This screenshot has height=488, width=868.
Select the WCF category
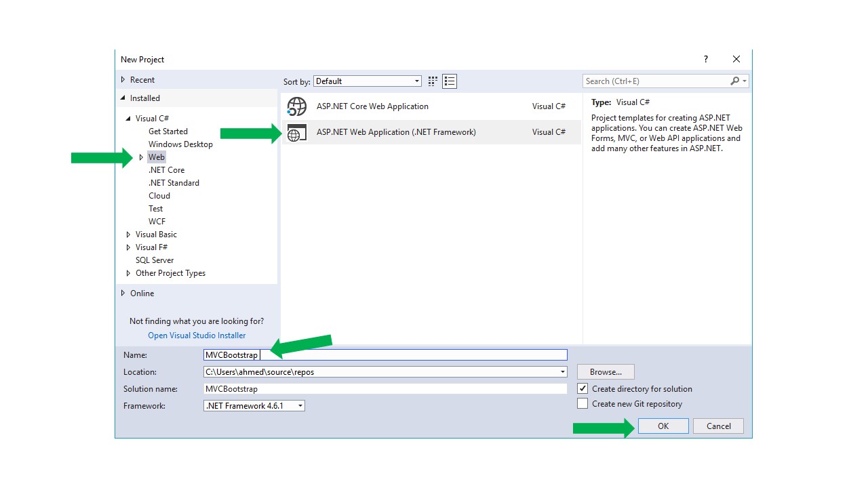[157, 222]
